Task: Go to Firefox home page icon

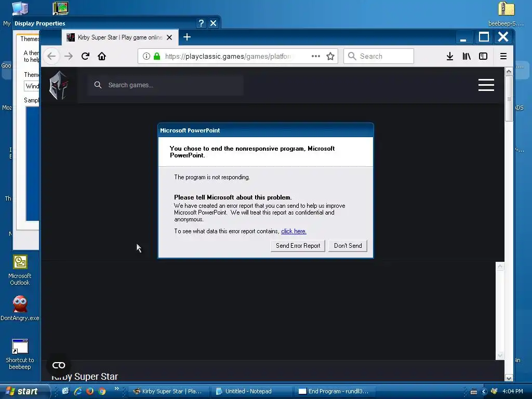Action: [102, 56]
